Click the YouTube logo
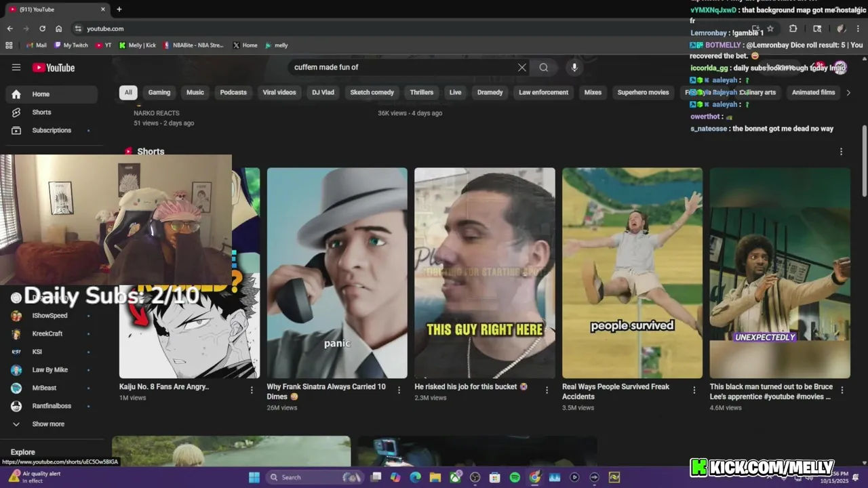This screenshot has width=868, height=488. pos(54,67)
